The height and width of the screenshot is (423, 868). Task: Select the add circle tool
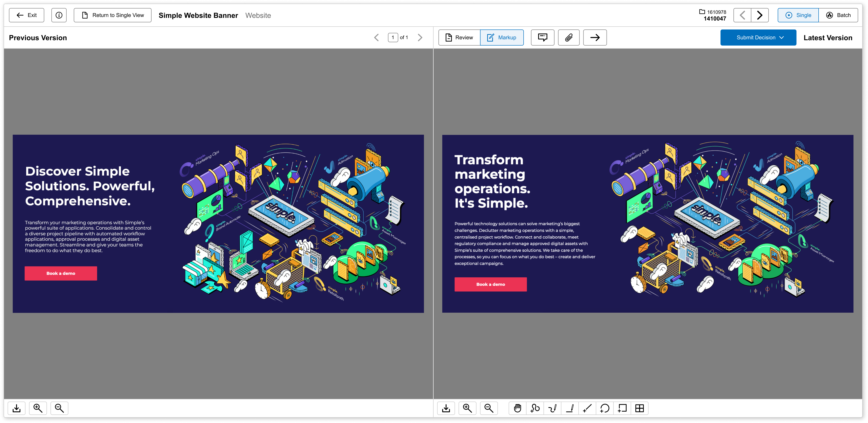coord(605,408)
